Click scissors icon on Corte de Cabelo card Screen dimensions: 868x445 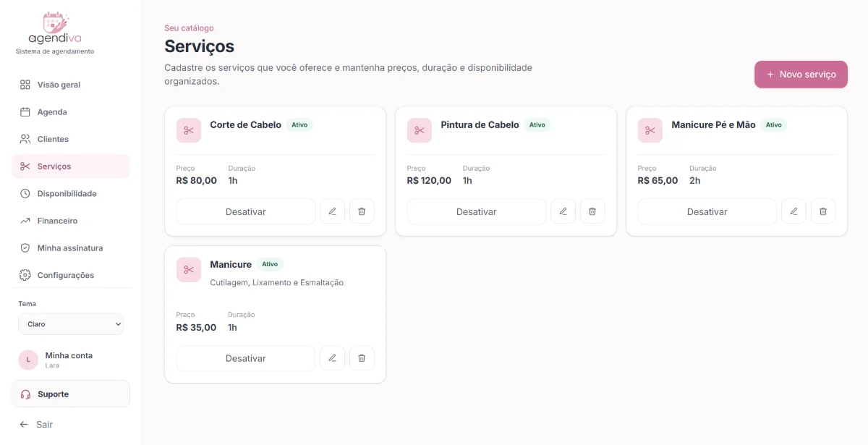189,130
